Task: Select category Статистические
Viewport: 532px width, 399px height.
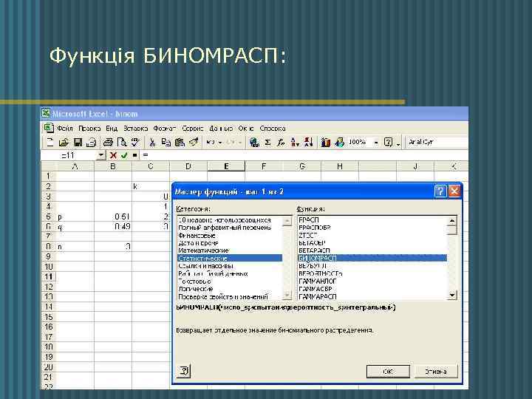Action: 229,258
